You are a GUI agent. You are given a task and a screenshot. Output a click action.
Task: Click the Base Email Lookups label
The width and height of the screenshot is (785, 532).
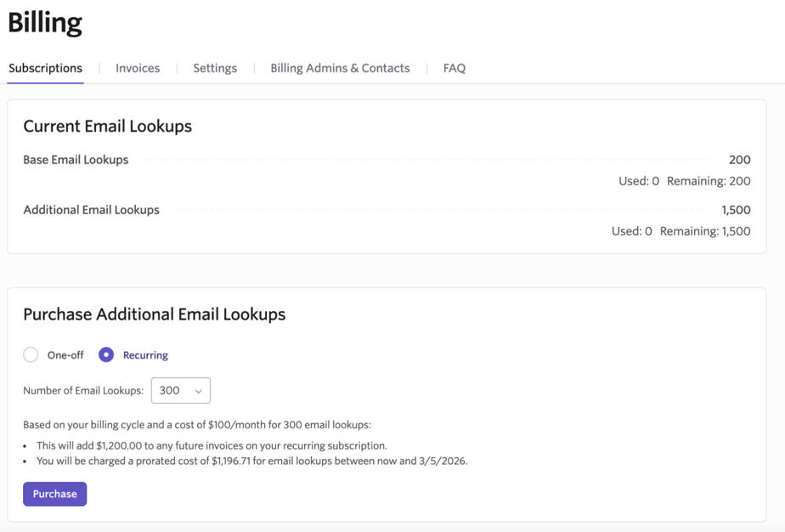(76, 160)
